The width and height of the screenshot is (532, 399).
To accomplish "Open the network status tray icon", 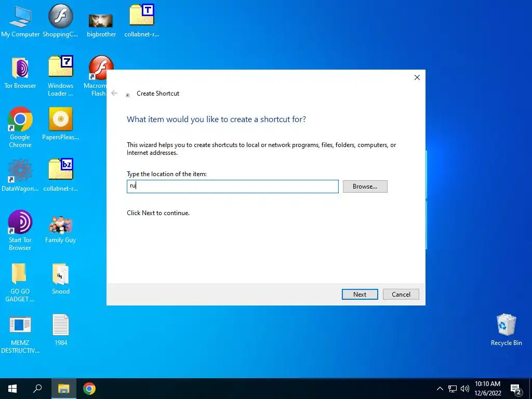I will point(453,389).
